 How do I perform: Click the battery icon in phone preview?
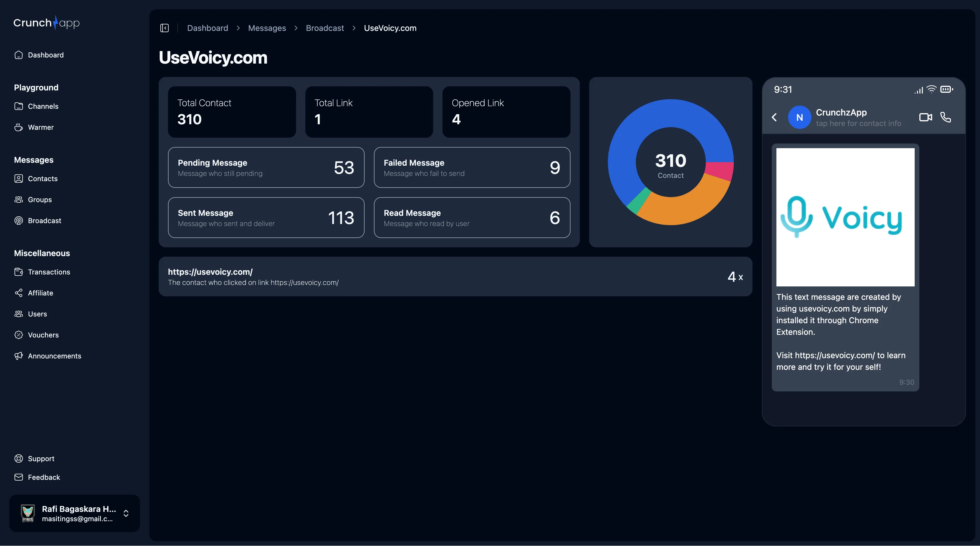[946, 90]
